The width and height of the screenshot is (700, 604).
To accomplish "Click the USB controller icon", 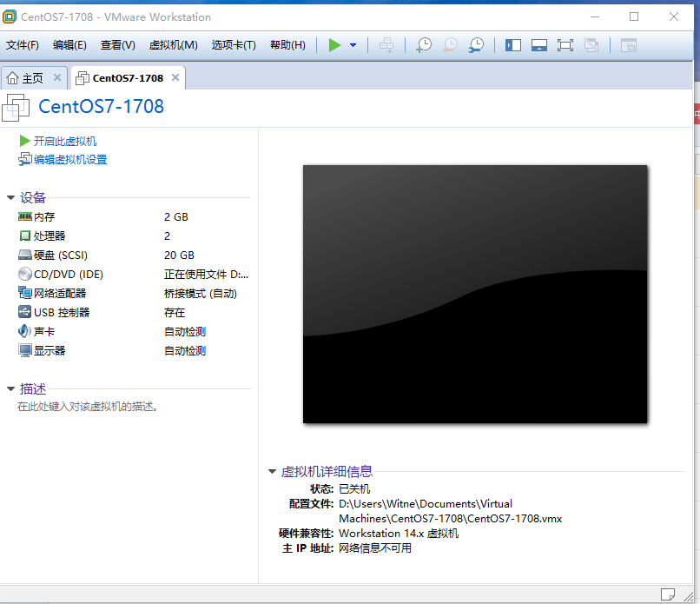I will click(x=25, y=312).
